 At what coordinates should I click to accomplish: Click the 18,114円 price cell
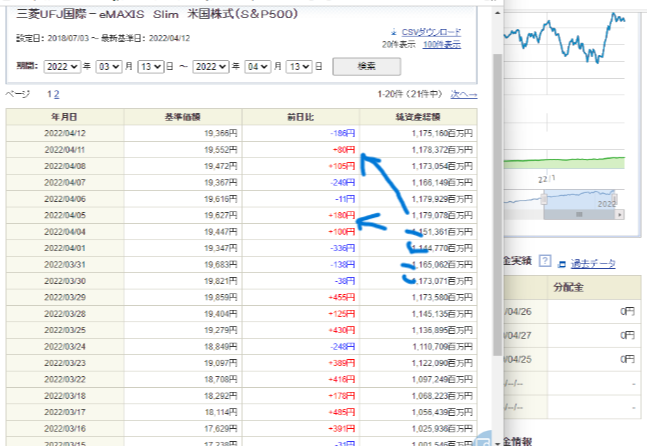pyautogui.click(x=183, y=412)
